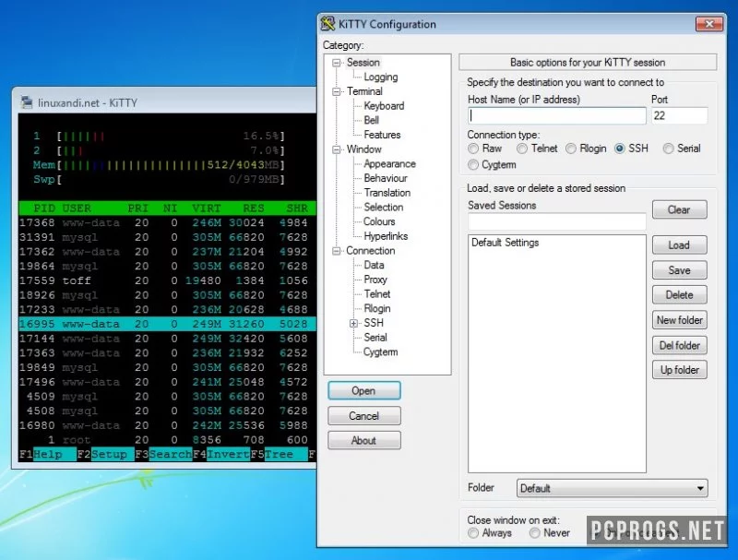This screenshot has width=738, height=560.
Task: Click the Del folder button
Action: (x=679, y=345)
